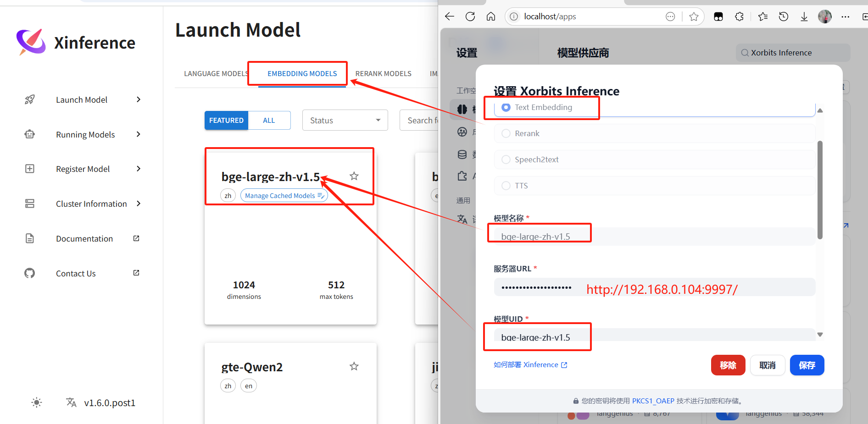Click the language translate icon near version
Screen dimensions: 868x424
click(71, 402)
